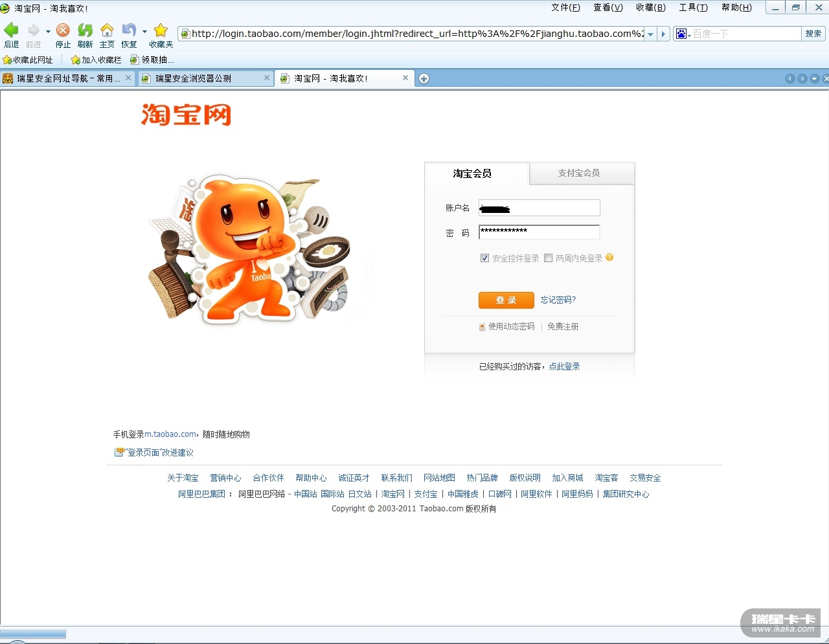Click the orange 登录 button
Image resolution: width=829 pixels, height=644 pixels.
tap(506, 300)
